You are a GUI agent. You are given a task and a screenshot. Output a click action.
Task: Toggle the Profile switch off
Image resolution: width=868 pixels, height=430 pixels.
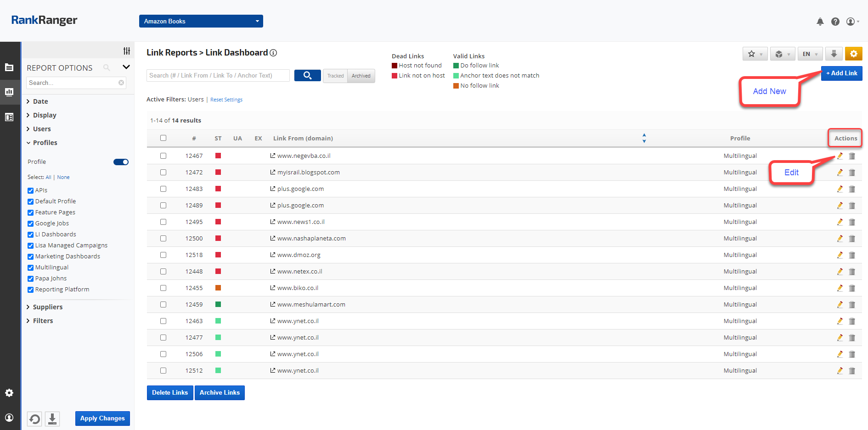(121, 162)
